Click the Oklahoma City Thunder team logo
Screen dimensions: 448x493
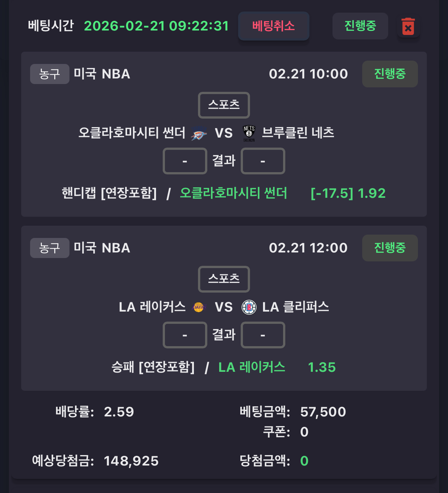[199, 133]
